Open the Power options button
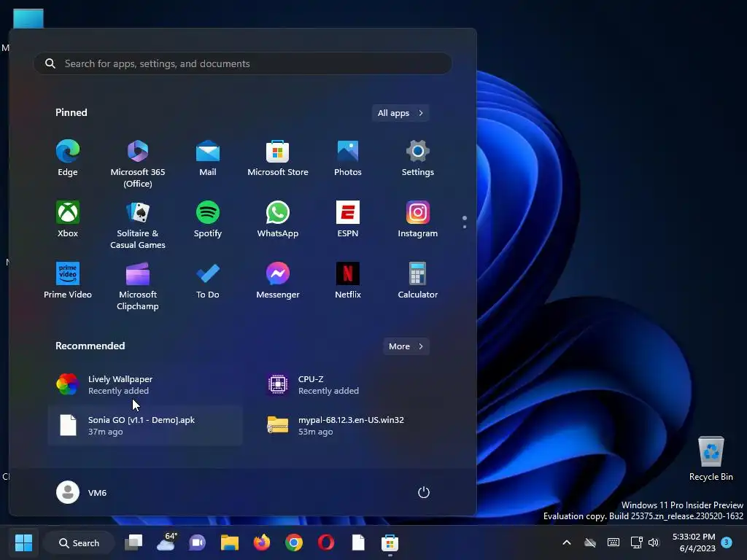 (424, 492)
